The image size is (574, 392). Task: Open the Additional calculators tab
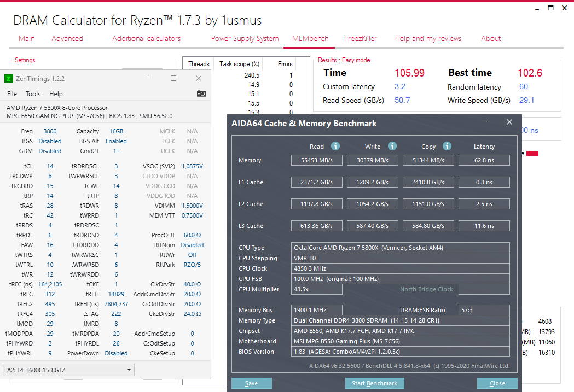147,38
